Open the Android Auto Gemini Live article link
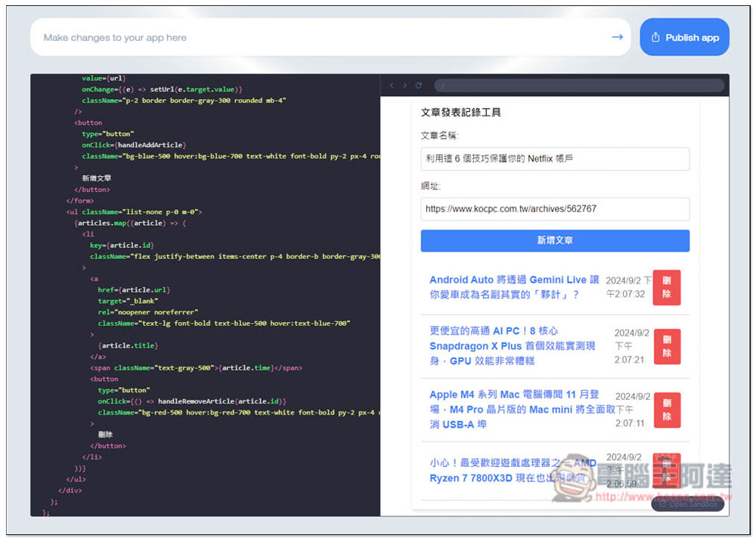Viewport: 756px width, 541px height. click(x=514, y=287)
